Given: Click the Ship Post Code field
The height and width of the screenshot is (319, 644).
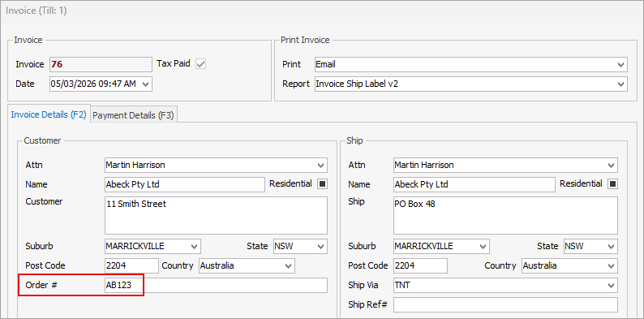Looking at the screenshot, I should point(420,266).
